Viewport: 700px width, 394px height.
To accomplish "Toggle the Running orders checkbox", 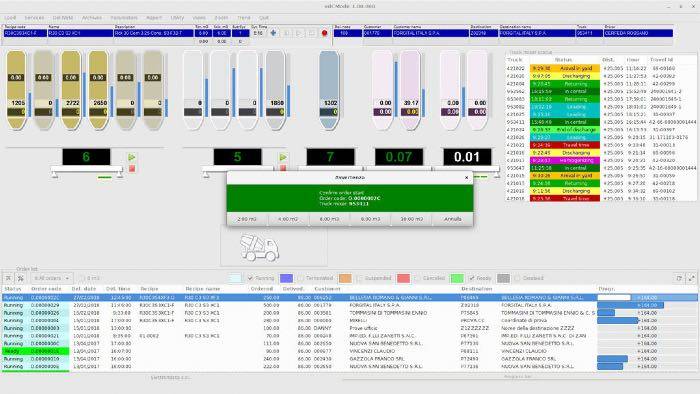I will point(250,278).
